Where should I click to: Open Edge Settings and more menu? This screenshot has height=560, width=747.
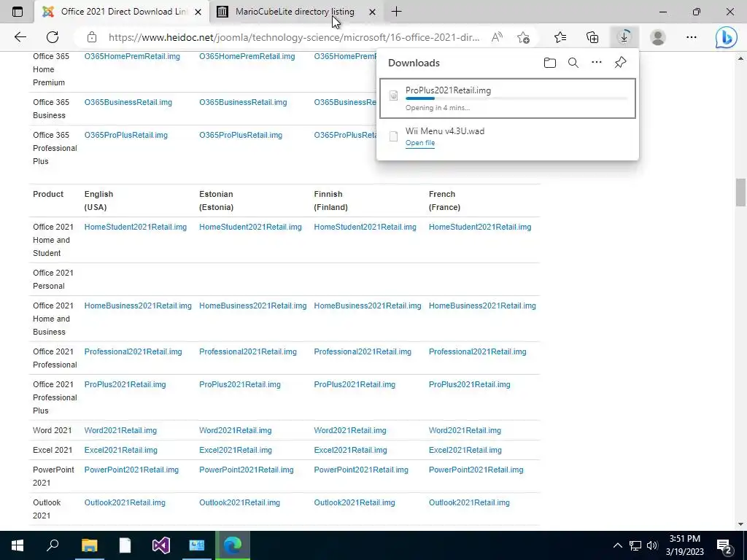[692, 37]
